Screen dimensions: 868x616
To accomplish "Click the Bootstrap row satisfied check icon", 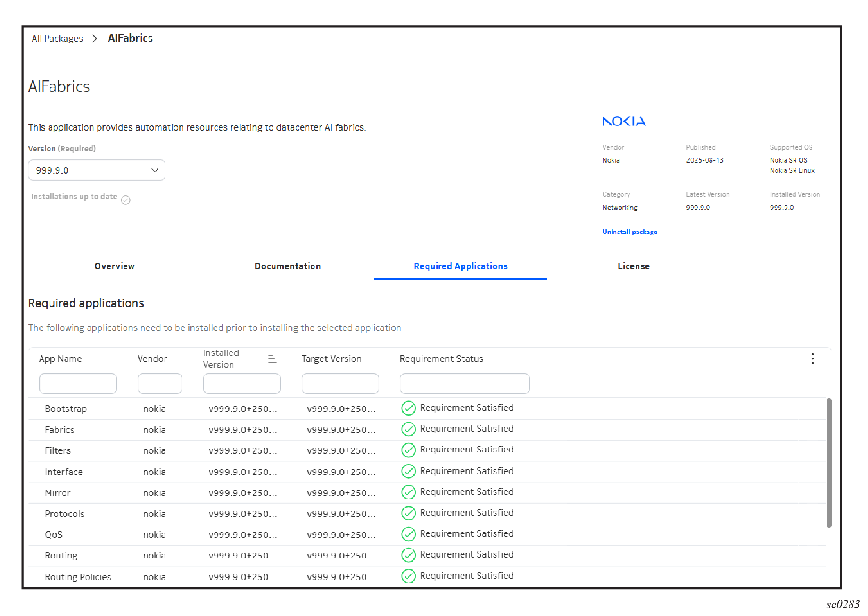I will 408,408.
